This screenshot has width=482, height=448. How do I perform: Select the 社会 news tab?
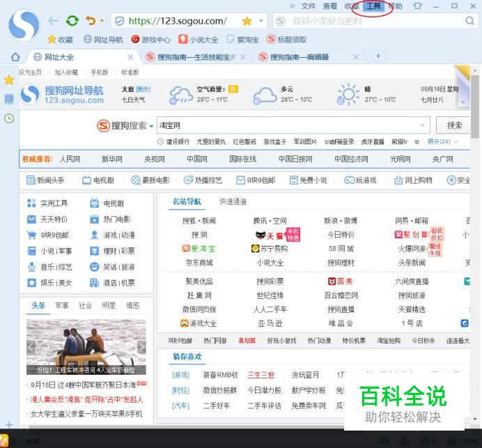pos(85,305)
